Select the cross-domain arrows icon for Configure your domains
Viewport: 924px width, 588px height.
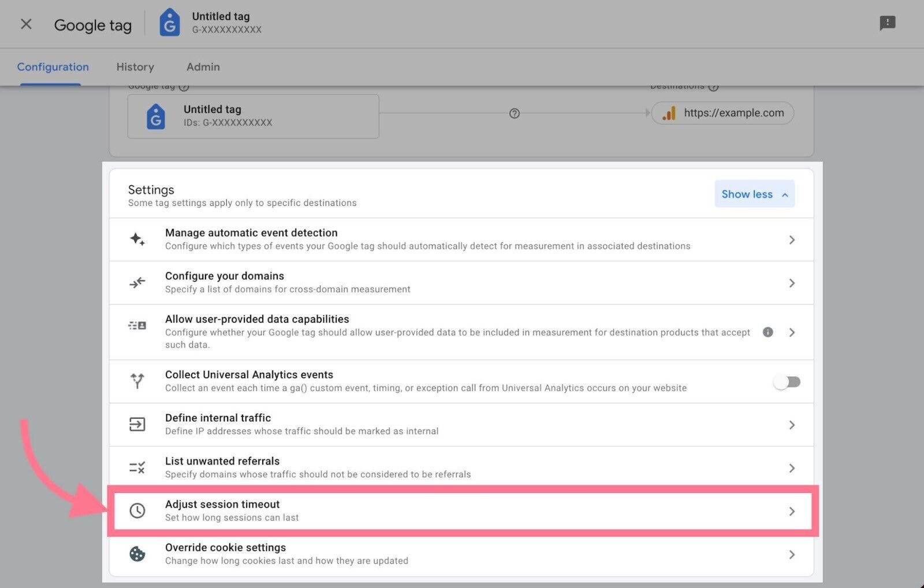click(137, 282)
